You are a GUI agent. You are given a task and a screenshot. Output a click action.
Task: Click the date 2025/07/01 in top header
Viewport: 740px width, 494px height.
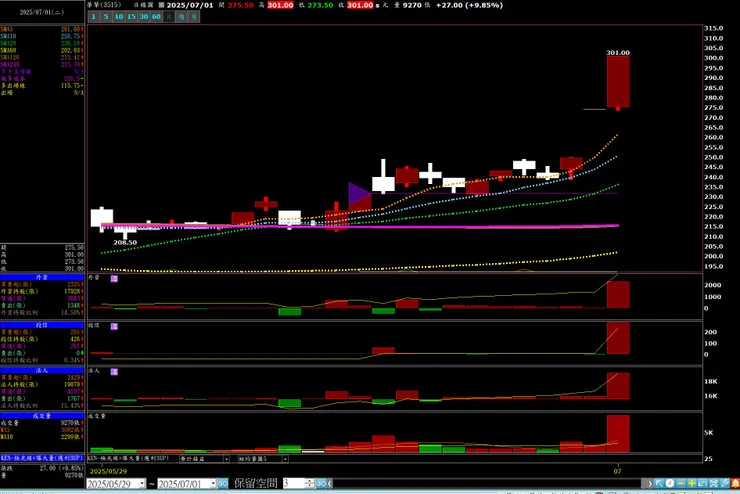[190, 5]
